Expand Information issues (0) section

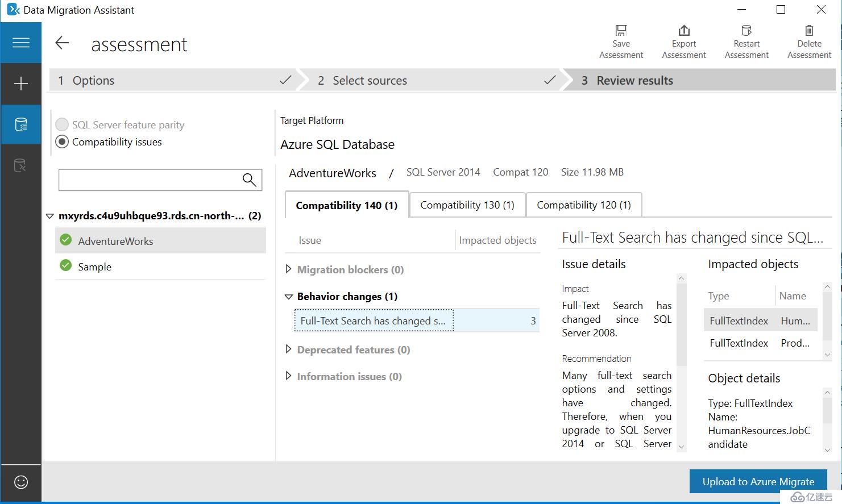[x=288, y=376]
